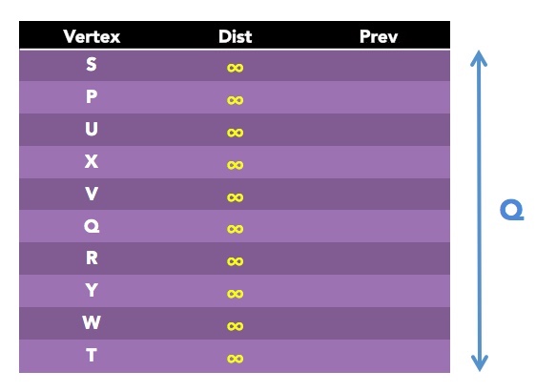Click the Vertex column header
Image resolution: width=536 pixels, height=392 pixels.
pos(92,36)
